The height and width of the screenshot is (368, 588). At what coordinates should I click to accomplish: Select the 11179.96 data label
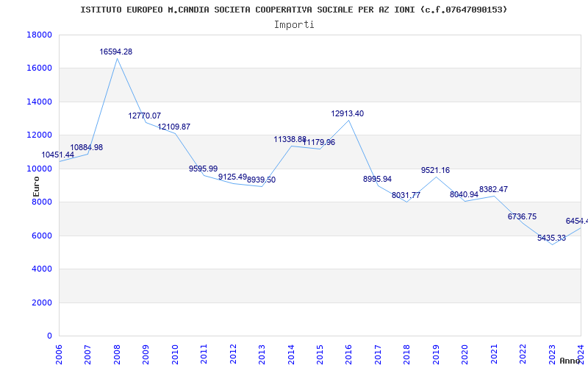[x=319, y=142]
